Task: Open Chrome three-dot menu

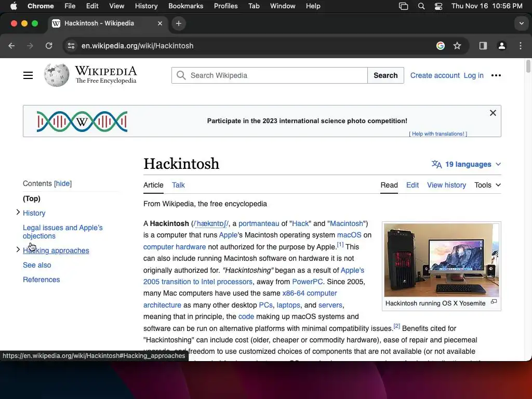Action: [521, 46]
